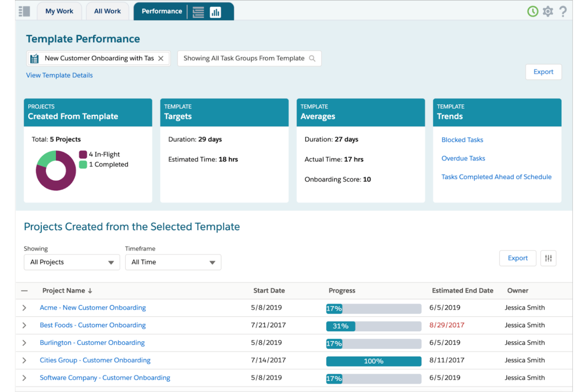Open View Template Details

click(59, 75)
